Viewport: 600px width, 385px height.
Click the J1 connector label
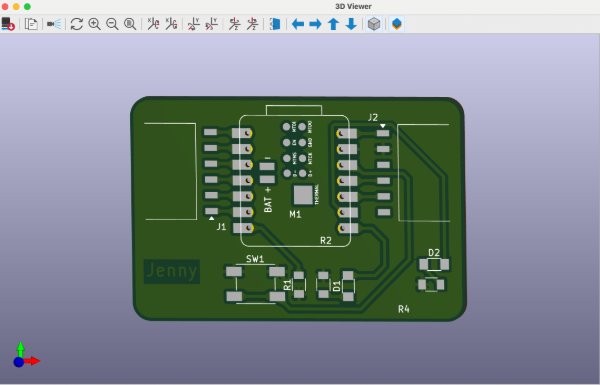coord(221,227)
